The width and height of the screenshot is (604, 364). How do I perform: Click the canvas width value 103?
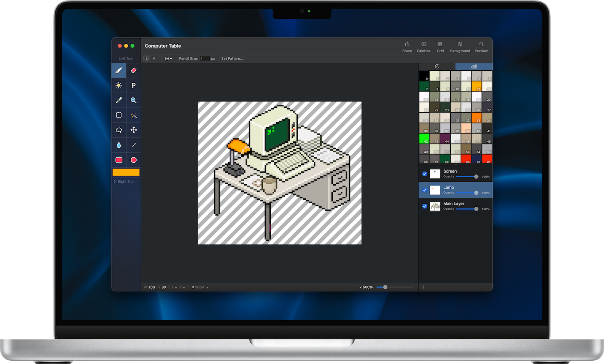[x=152, y=287]
